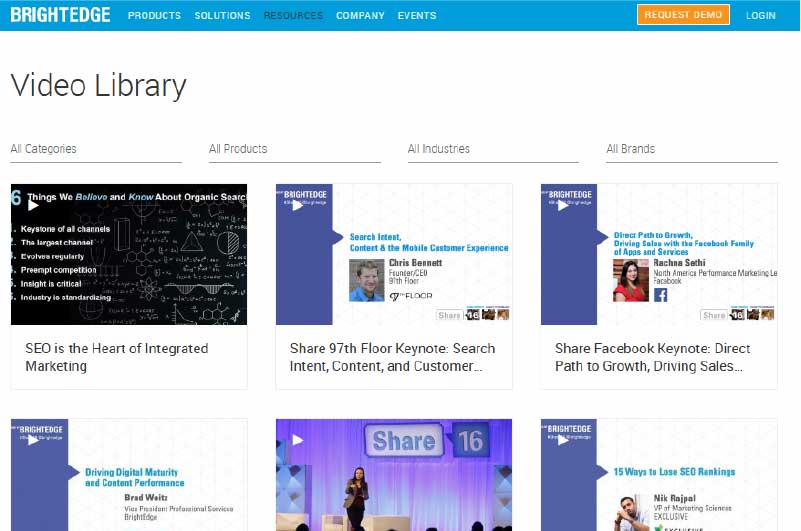The width and height of the screenshot is (801, 531).
Task: Click the Facebook logo icon in Rachna Sethi slide
Action: (661, 295)
